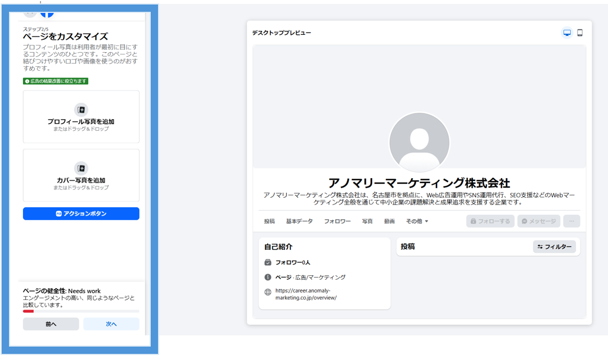The width and height of the screenshot is (608, 364).
Task: Click the フォローする button
Action: (x=490, y=221)
